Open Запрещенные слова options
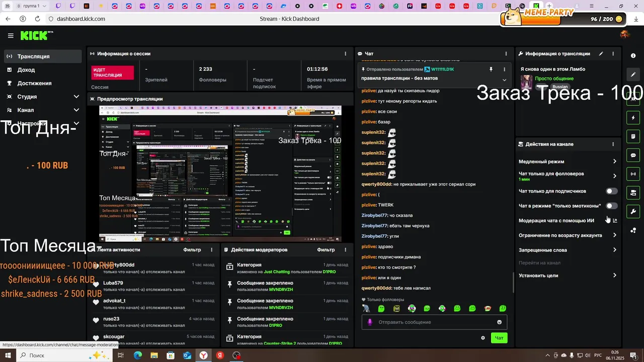 (568, 250)
